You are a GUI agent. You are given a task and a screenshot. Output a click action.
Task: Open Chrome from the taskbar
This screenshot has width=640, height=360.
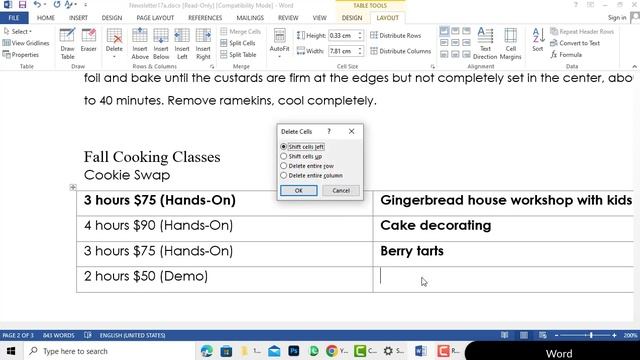coord(331,351)
